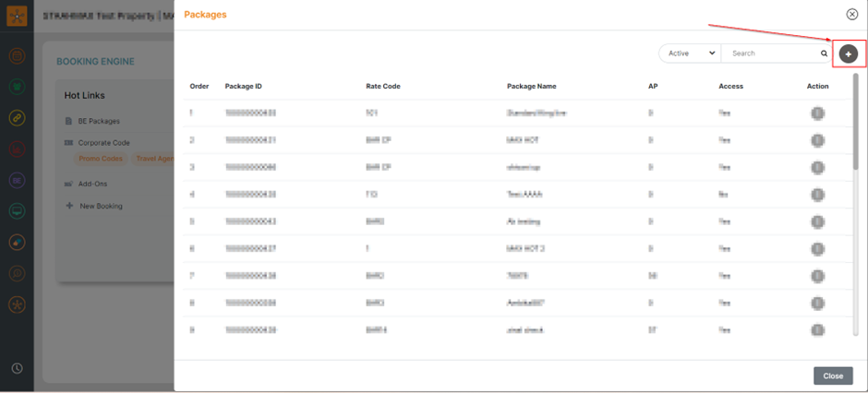
Task: Select the New Booking hot link
Action: tap(100, 206)
